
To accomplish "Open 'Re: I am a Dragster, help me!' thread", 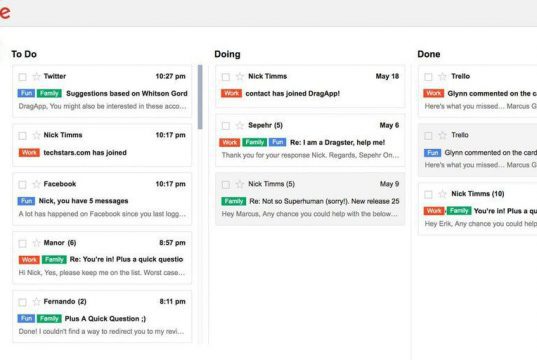I will coord(337,142).
